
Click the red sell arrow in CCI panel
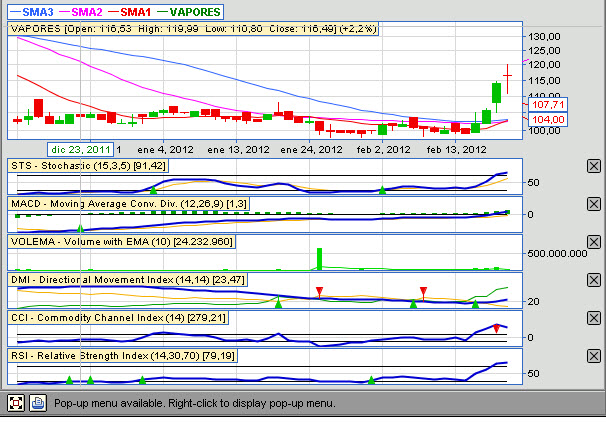pyautogui.click(x=496, y=328)
